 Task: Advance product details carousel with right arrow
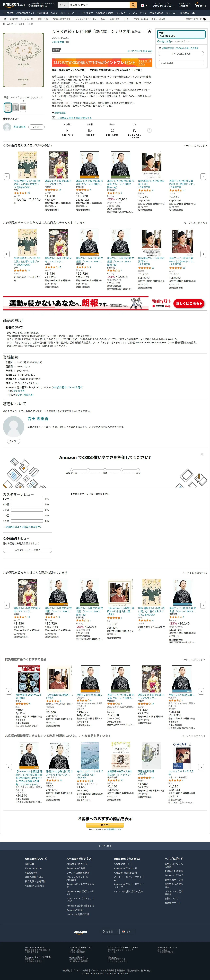click(149, 131)
